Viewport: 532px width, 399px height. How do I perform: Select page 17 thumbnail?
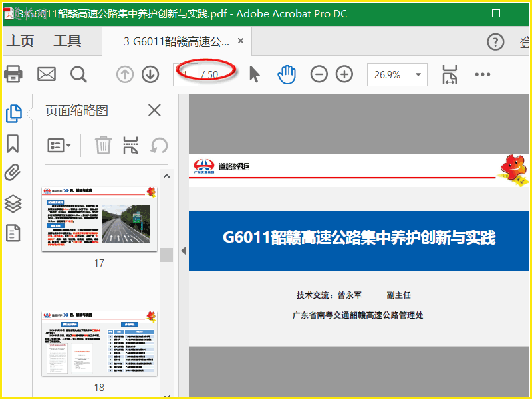[x=99, y=219]
